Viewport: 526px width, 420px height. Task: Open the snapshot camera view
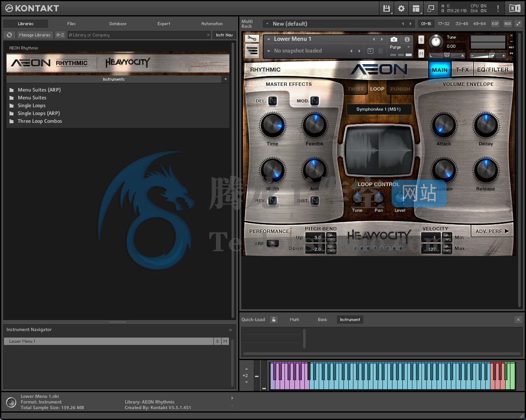394,39
